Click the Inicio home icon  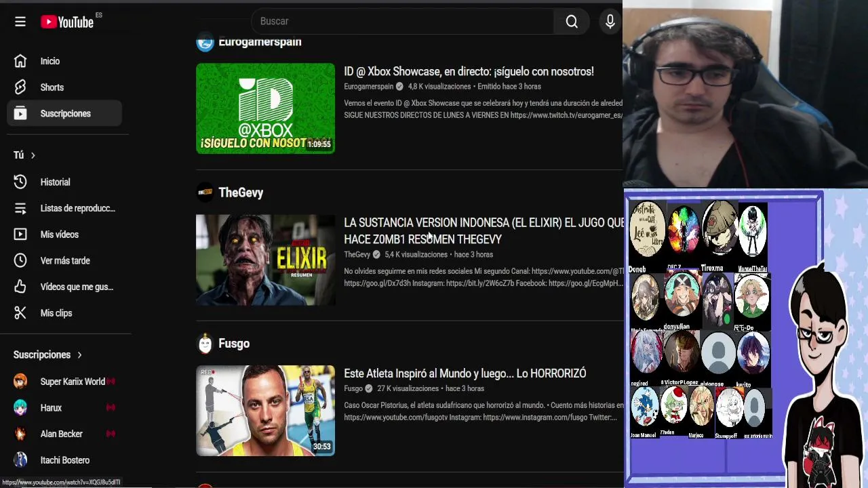20,61
